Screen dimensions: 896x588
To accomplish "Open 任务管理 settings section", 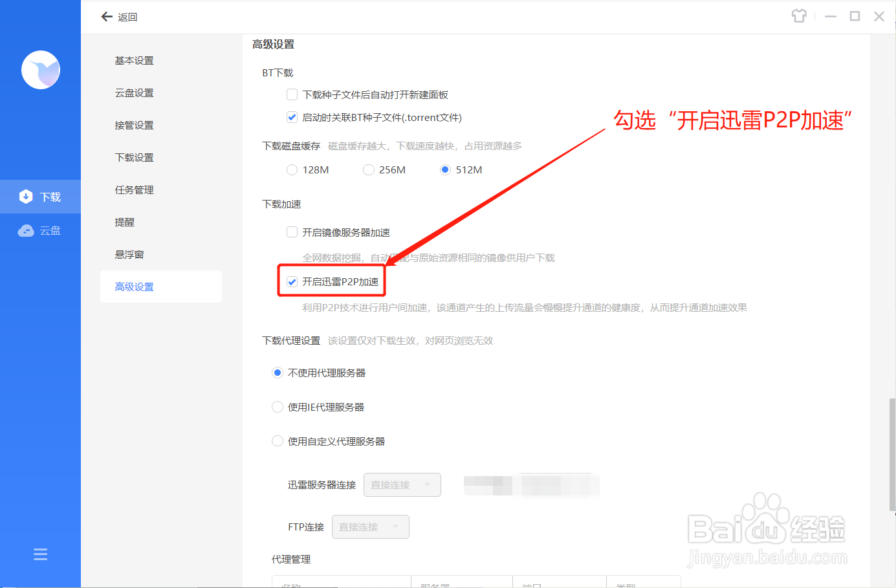I will tap(135, 190).
